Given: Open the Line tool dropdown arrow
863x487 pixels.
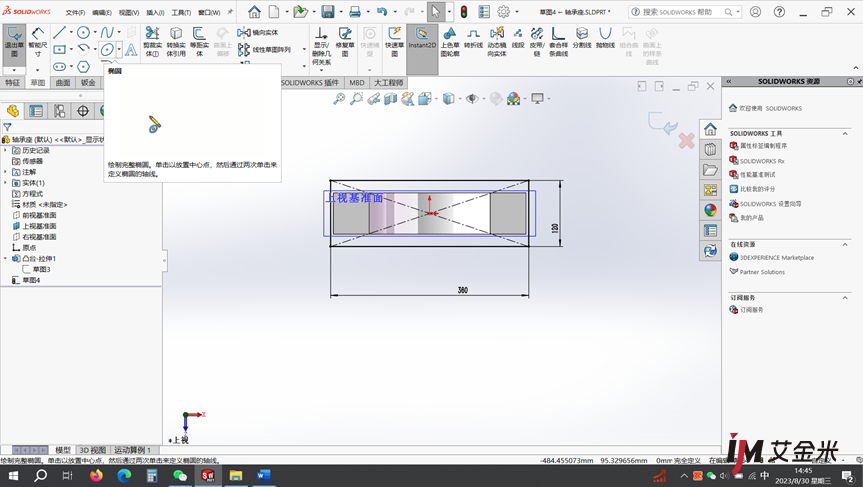Looking at the screenshot, I should tap(71, 32).
